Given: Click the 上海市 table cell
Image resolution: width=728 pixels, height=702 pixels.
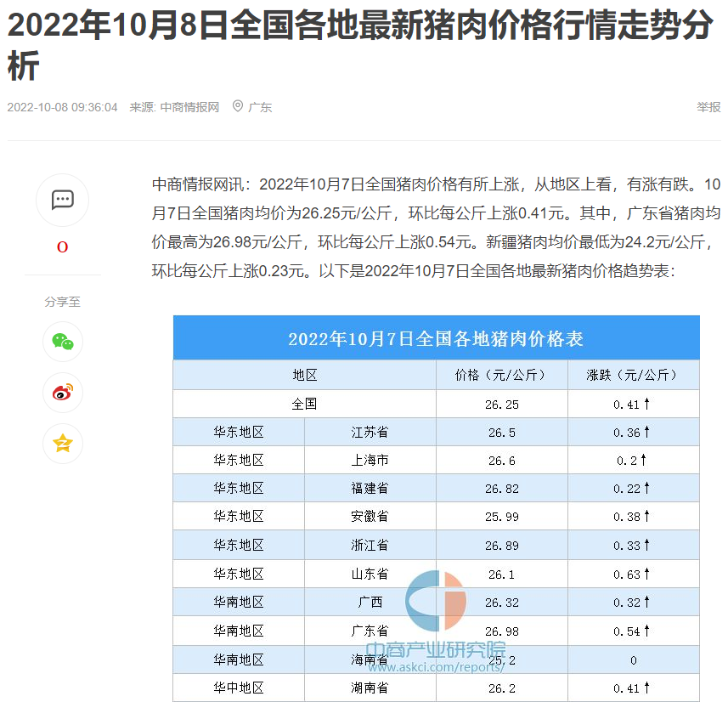Looking at the screenshot, I should click(x=370, y=460).
